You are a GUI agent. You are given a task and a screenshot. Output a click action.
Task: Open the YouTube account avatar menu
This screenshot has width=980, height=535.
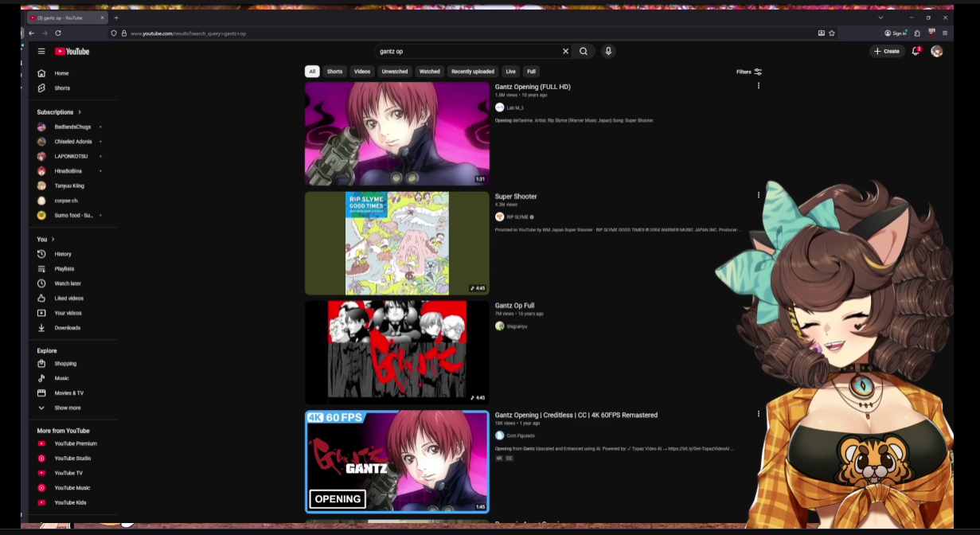click(937, 51)
